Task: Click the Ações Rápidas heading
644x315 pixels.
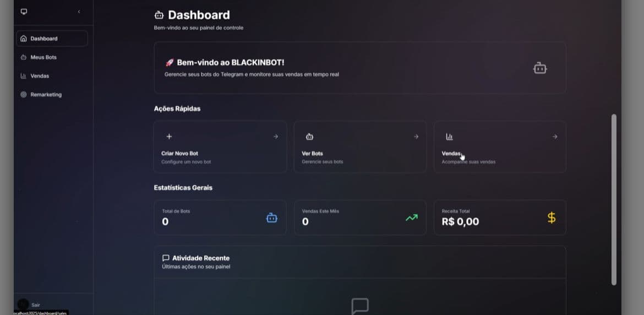Action: coord(177,109)
